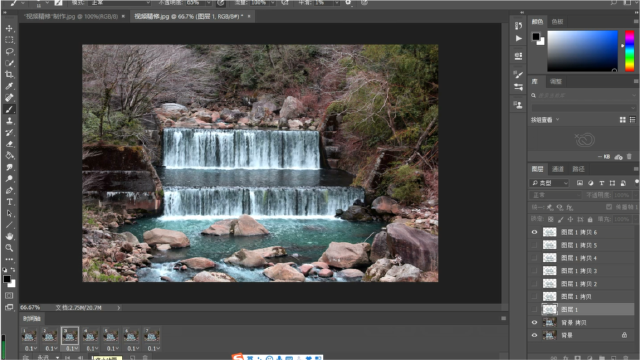Image resolution: width=640 pixels, height=360 pixels.
Task: Select the Eyedropper tool
Action: pyautogui.click(x=9, y=86)
